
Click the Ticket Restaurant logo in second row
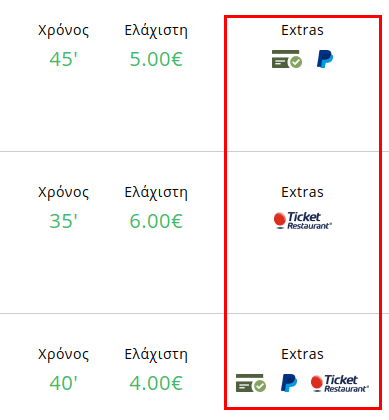pyautogui.click(x=303, y=221)
